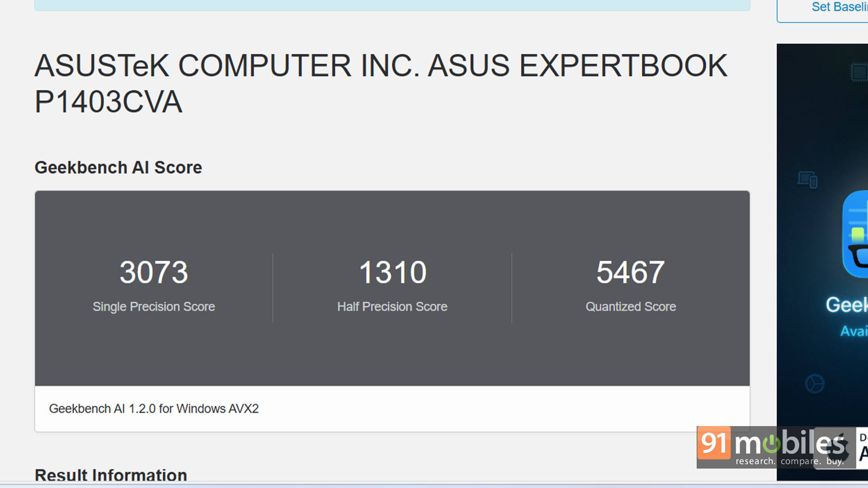The height and width of the screenshot is (488, 868).
Task: Click the devices icon in the ad banner
Action: [x=807, y=179]
